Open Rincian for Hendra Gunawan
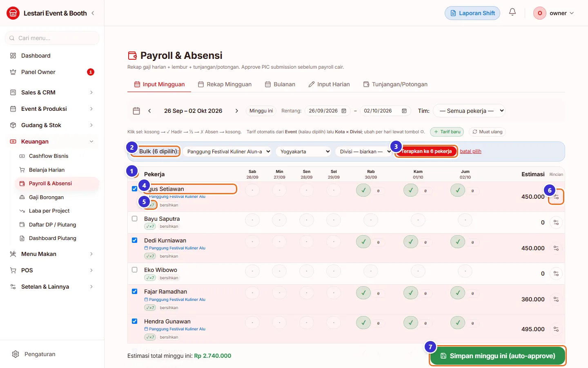 coord(556,329)
